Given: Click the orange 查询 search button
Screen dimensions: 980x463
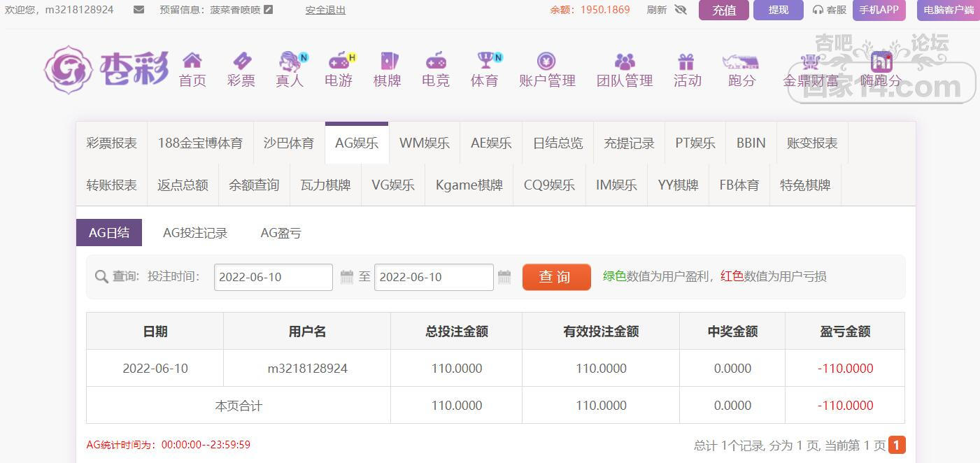Looking at the screenshot, I should click(x=556, y=277).
